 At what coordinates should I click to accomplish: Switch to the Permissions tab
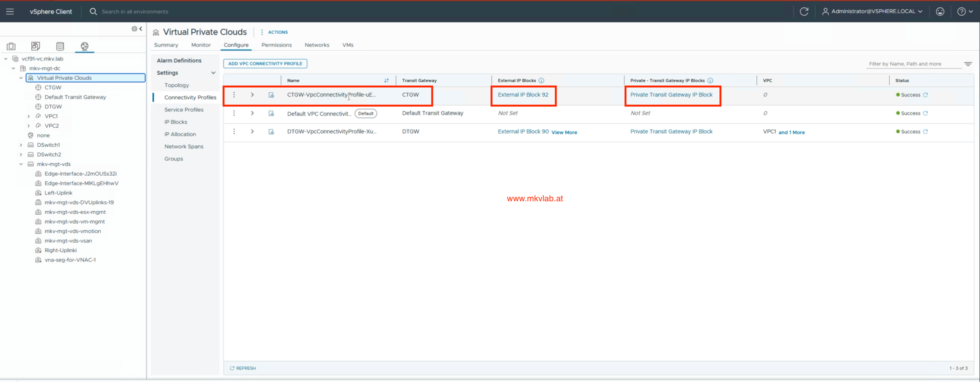276,45
